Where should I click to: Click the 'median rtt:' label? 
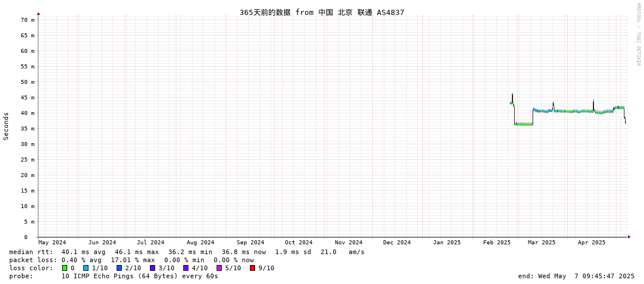pos(31,252)
